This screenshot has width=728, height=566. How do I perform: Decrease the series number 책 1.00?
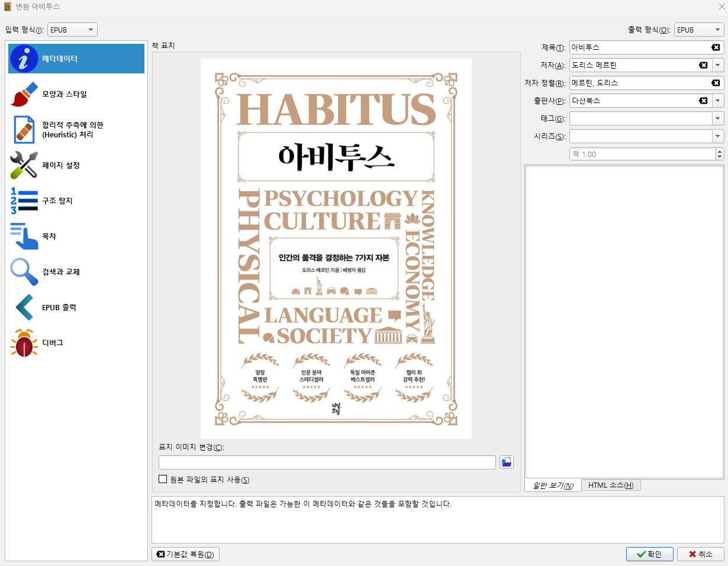pos(720,157)
